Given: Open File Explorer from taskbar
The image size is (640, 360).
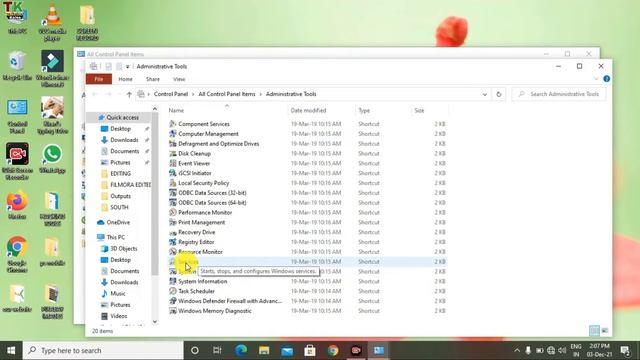Looking at the screenshot, I should (264, 350).
